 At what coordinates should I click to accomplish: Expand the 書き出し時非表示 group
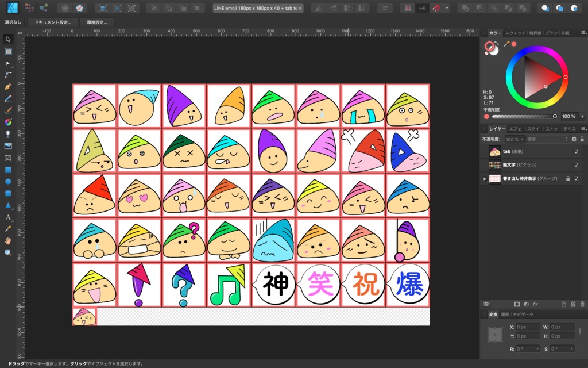(x=485, y=178)
